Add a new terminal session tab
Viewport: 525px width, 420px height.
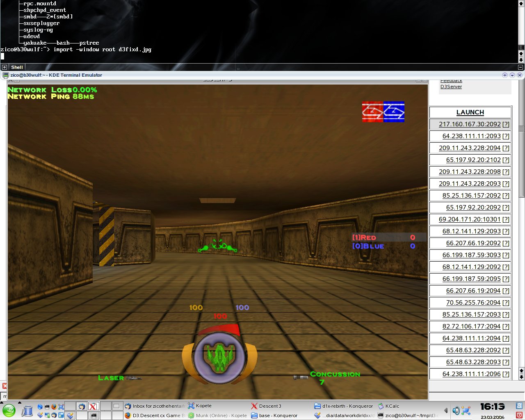click(5, 67)
